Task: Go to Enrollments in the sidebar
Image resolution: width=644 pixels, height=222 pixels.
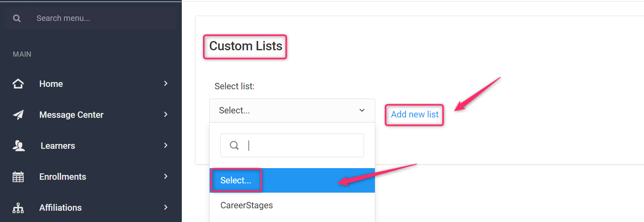Action: pos(62,177)
